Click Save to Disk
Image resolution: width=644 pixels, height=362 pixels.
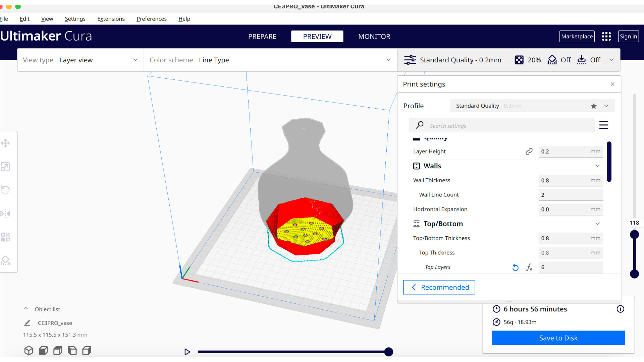pos(558,338)
